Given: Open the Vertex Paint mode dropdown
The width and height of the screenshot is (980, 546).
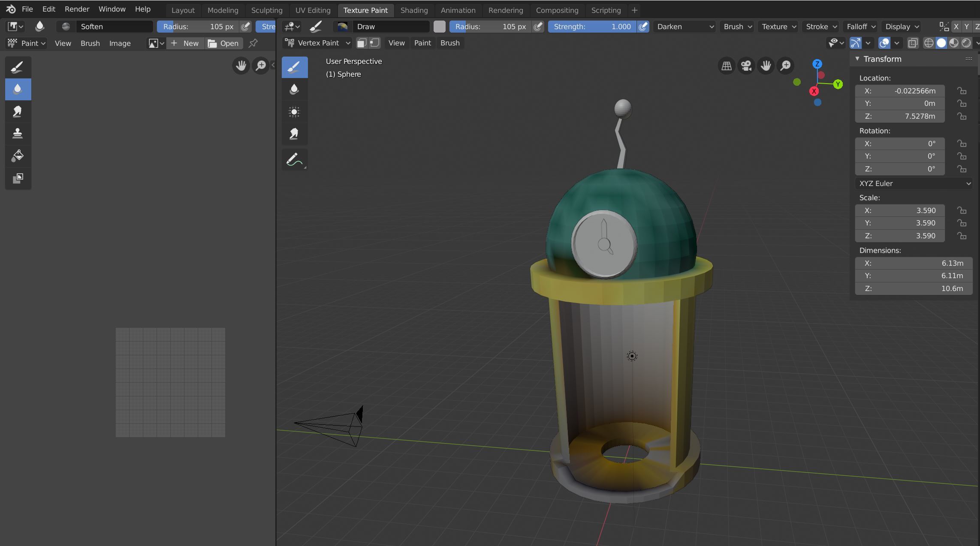Looking at the screenshot, I should pyautogui.click(x=318, y=43).
